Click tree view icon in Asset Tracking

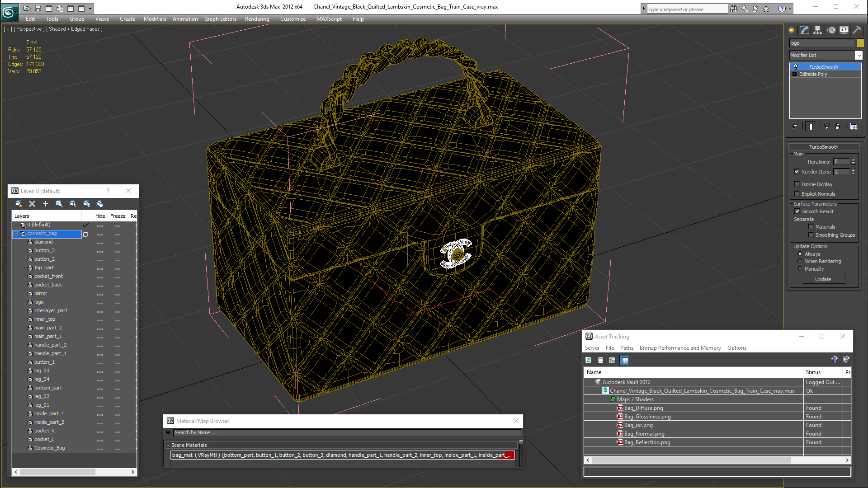pos(613,360)
